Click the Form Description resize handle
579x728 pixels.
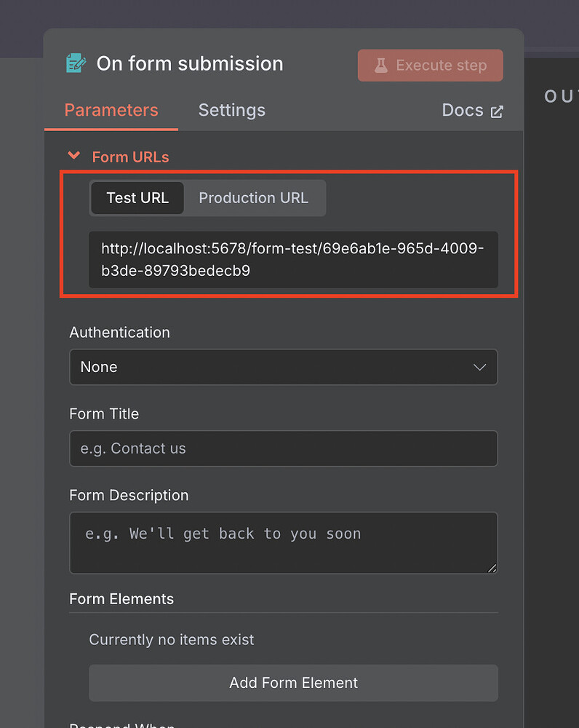493,569
